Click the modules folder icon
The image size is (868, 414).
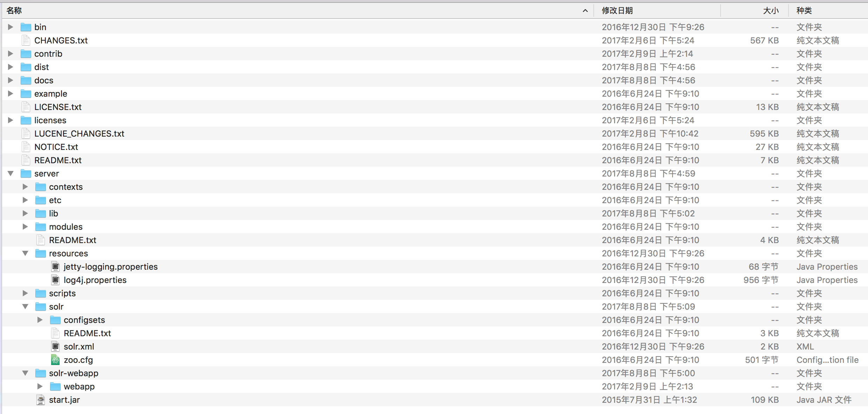click(x=40, y=227)
